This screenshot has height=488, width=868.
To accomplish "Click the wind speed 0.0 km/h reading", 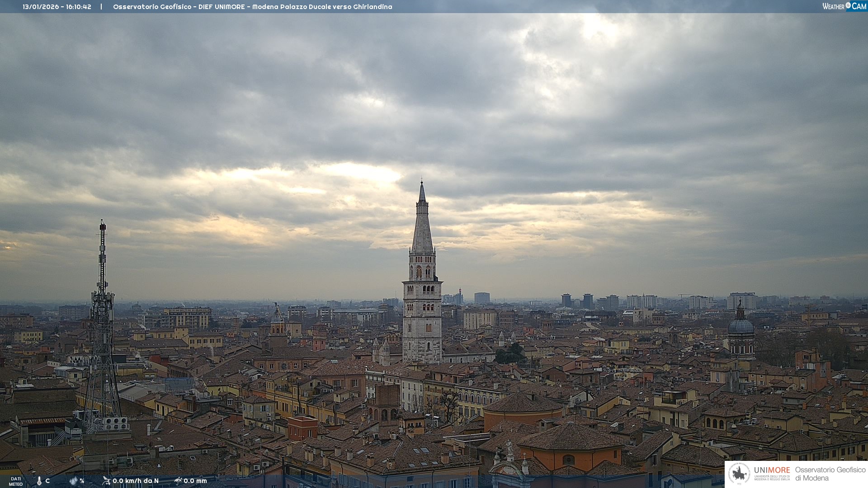I will coord(136,481).
